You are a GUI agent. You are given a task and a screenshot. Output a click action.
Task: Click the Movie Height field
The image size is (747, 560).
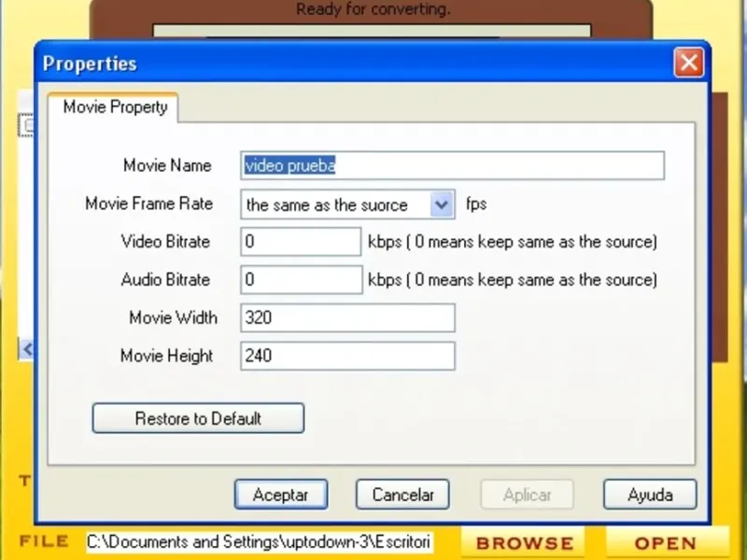(x=347, y=356)
